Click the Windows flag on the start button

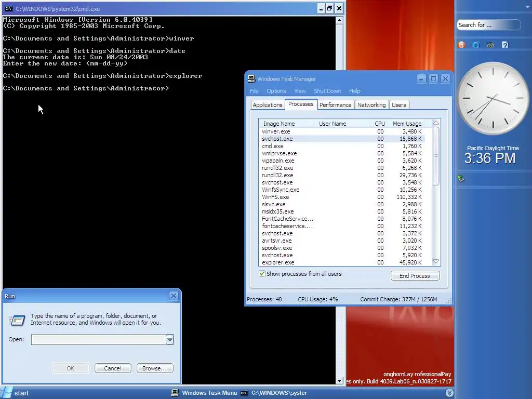(7, 393)
